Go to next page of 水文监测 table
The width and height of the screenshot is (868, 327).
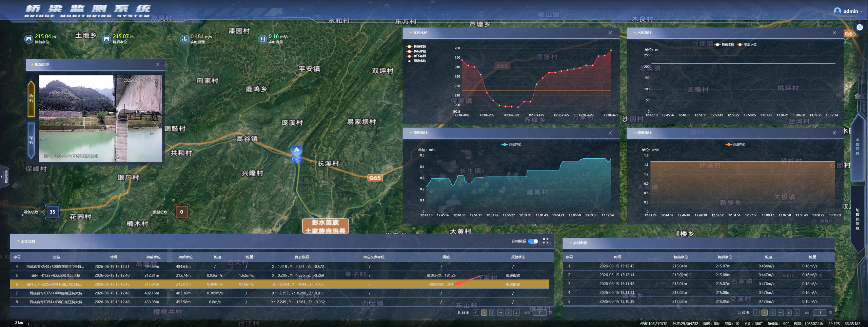[516, 313]
